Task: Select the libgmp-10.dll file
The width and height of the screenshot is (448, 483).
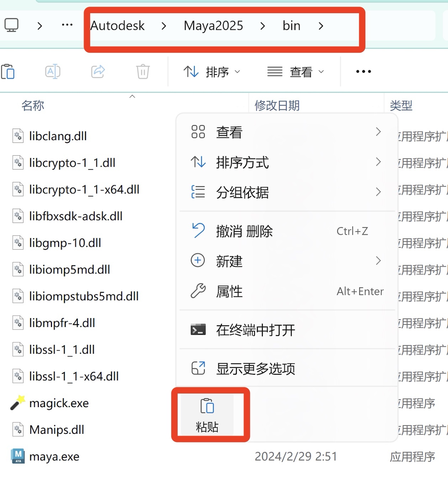Action: (x=65, y=243)
